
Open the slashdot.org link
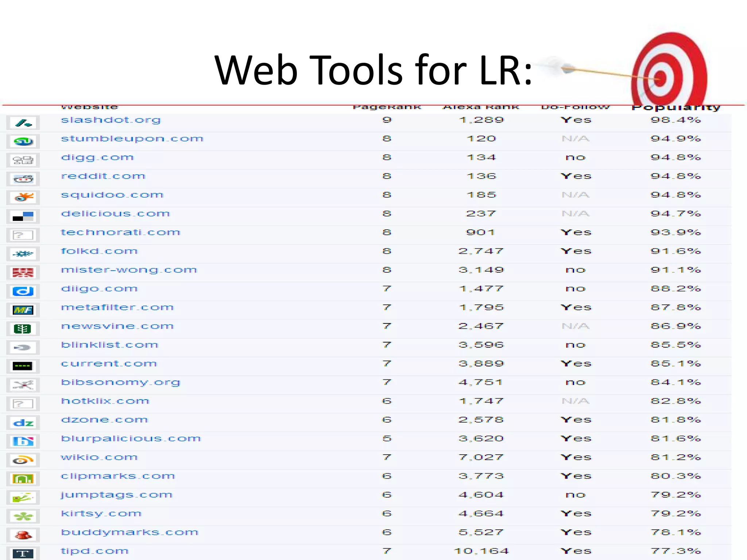coord(111,120)
